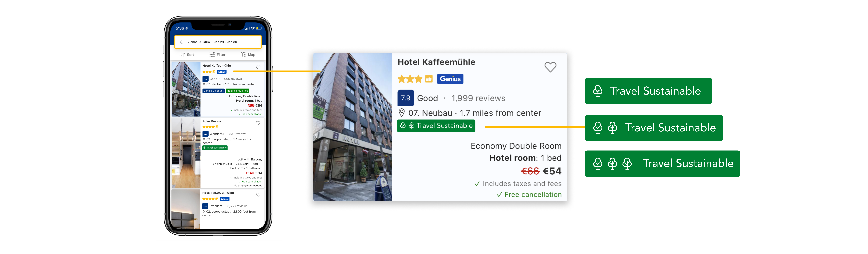Favorite Hotel IMLAUER Wien heart icon
The width and height of the screenshot is (868, 254).
pos(258,195)
